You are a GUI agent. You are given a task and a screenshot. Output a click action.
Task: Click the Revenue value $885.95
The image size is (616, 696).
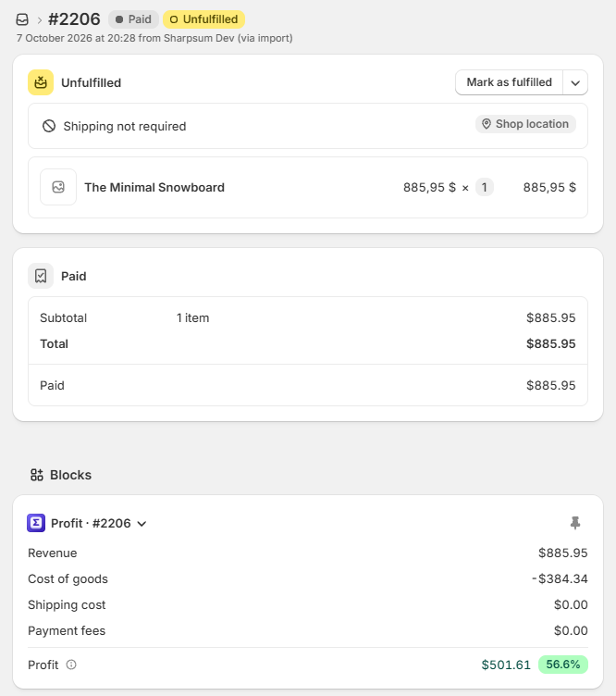562,553
